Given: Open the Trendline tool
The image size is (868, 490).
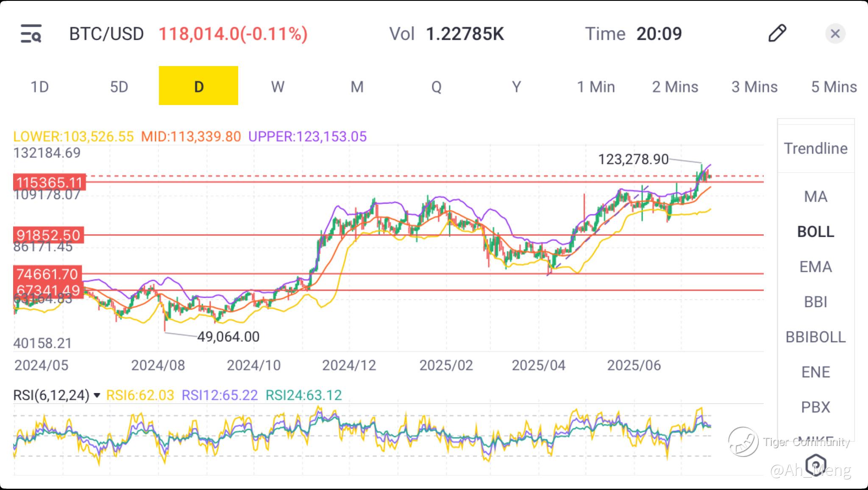Looking at the screenshot, I should (815, 149).
